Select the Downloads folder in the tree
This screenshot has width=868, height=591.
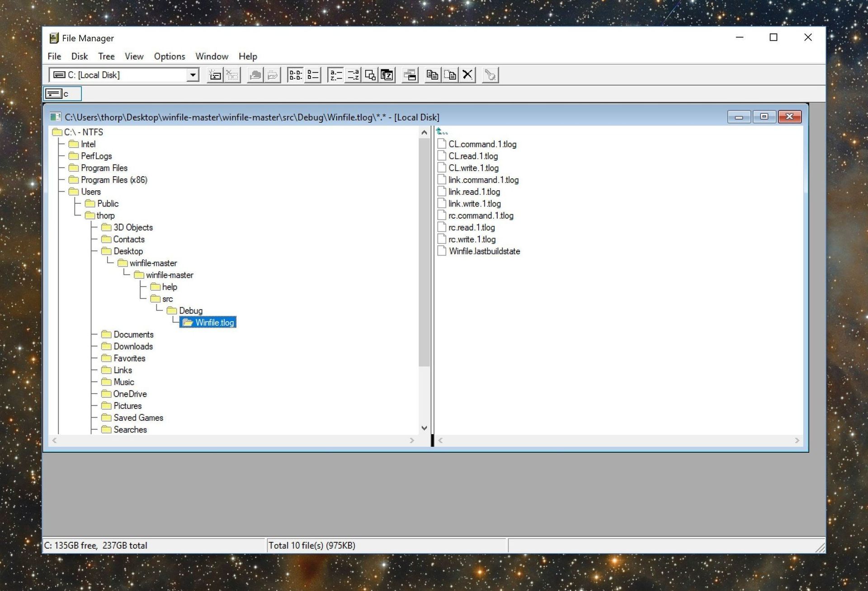pos(133,346)
